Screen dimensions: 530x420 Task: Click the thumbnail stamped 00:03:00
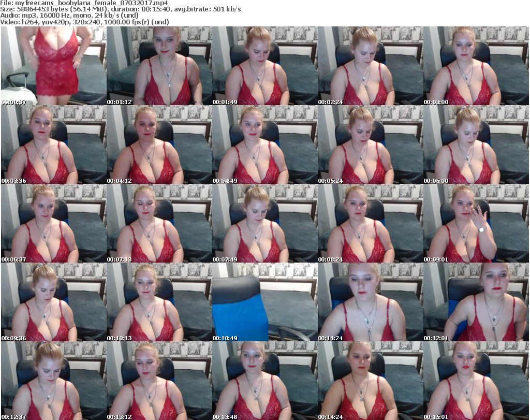tap(476, 66)
